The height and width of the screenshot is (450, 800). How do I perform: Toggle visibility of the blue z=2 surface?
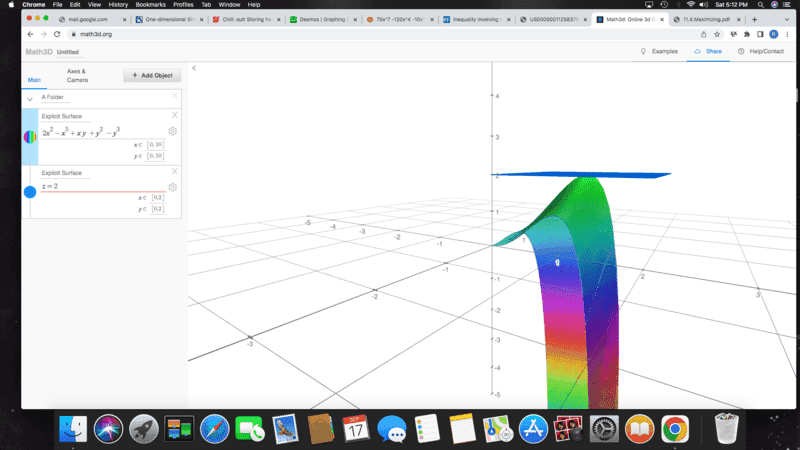[30, 191]
